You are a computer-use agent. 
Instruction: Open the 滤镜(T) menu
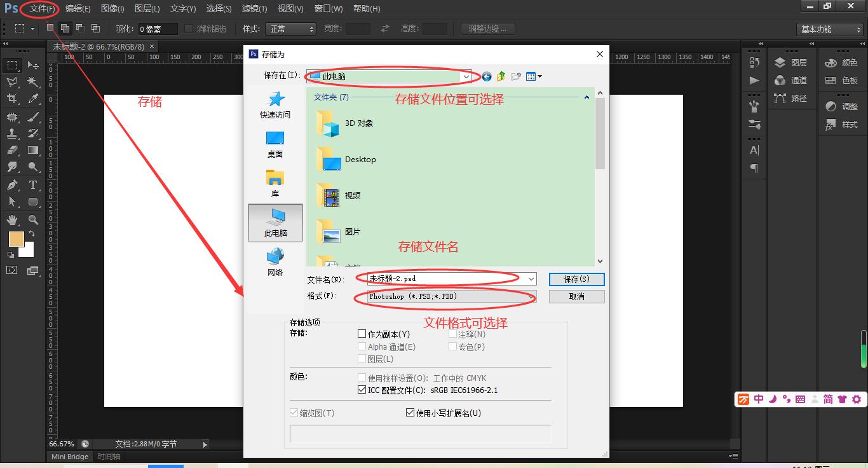253,8
